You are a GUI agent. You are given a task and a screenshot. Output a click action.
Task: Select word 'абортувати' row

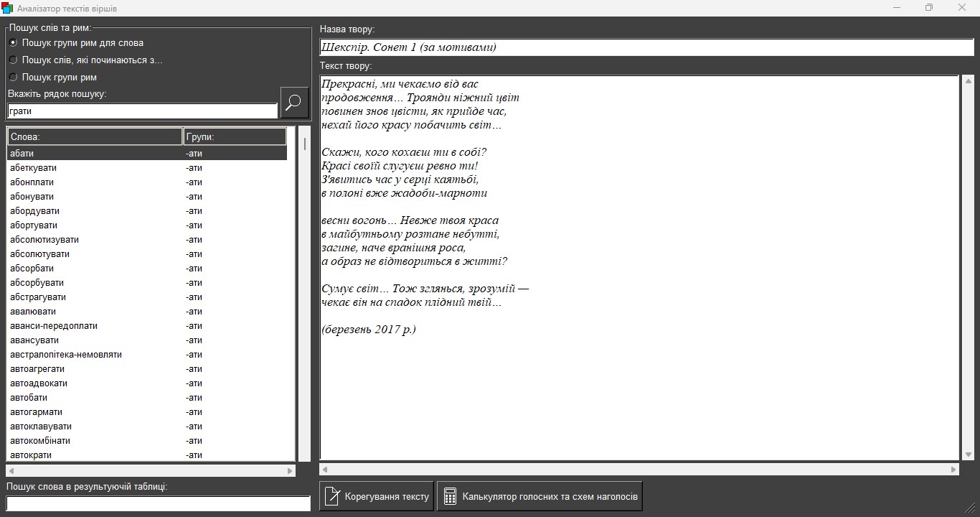147,225
